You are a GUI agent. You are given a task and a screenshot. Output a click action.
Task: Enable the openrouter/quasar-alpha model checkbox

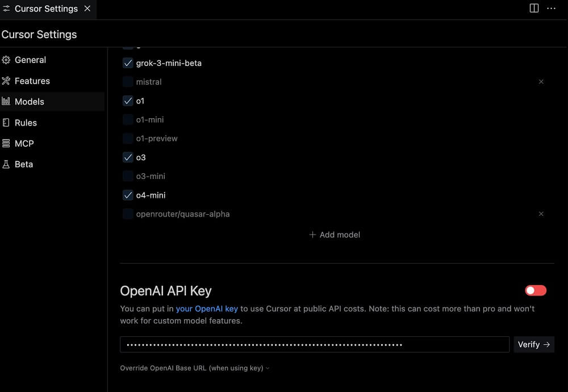[x=128, y=214]
